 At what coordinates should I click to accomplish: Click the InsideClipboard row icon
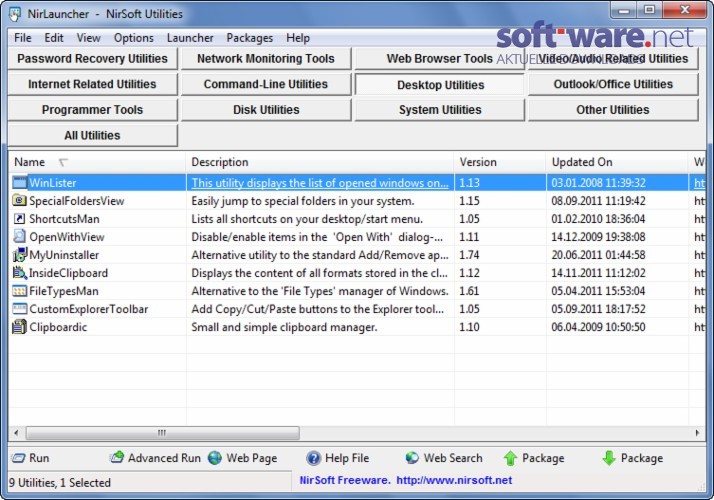[20, 273]
